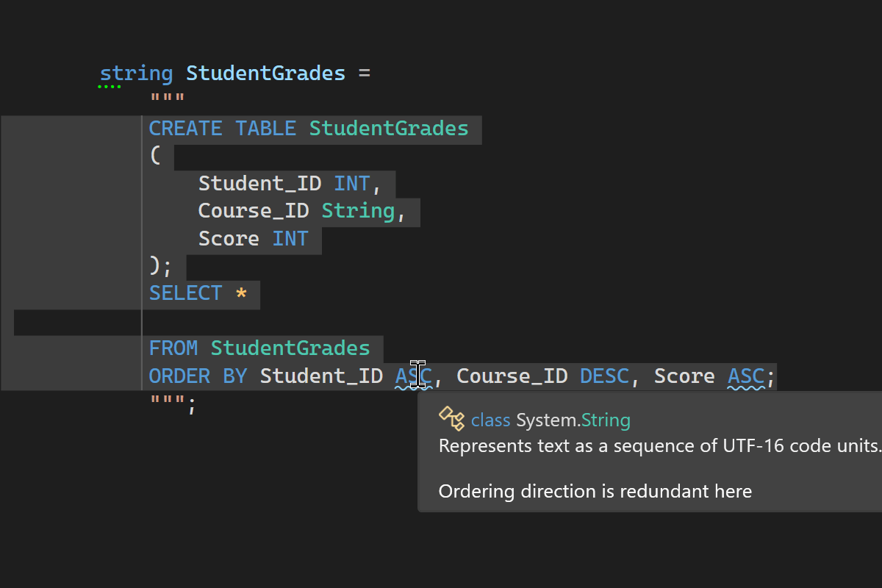Click Score in the ORDER BY clause
The height and width of the screenshot is (588, 882).
[684, 376]
